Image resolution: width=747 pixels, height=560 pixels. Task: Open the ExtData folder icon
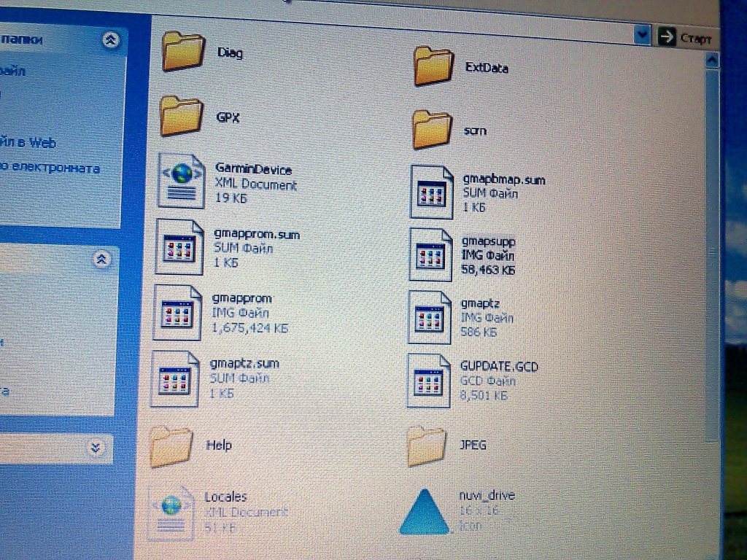(433, 66)
